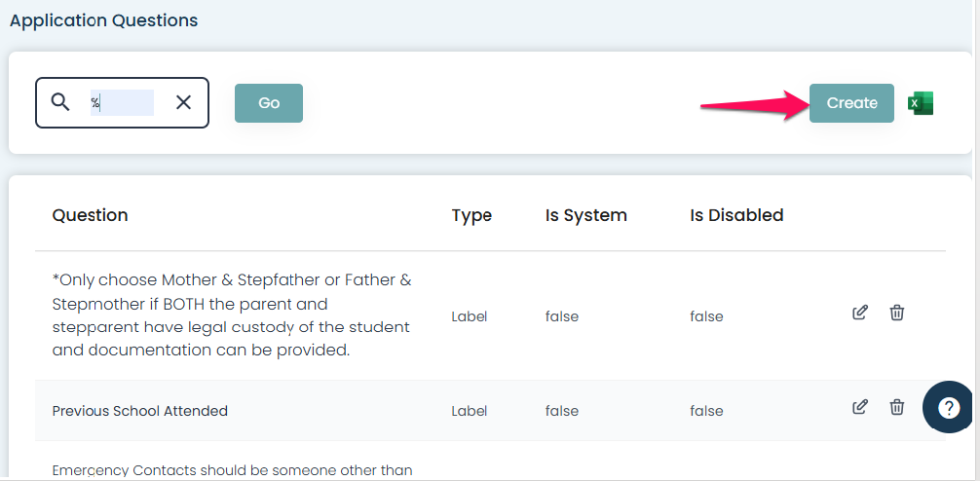Focus the search input containing %

pos(122,102)
